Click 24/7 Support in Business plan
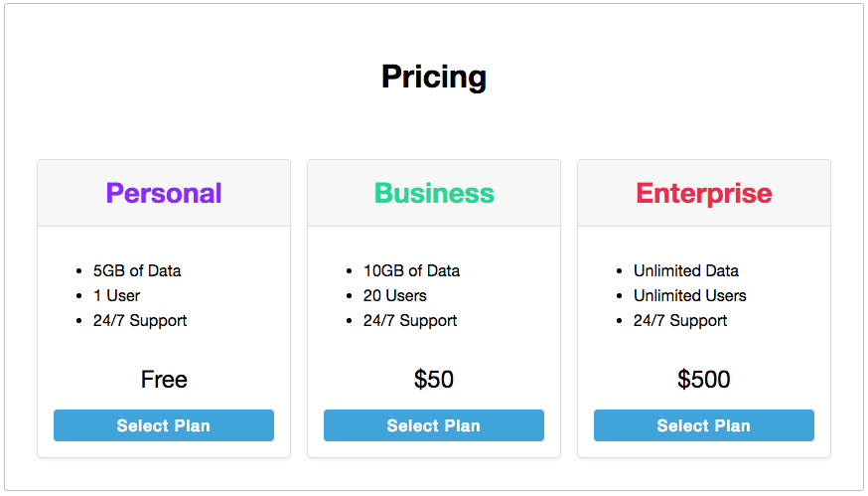This screenshot has height=496, width=868. [x=410, y=320]
